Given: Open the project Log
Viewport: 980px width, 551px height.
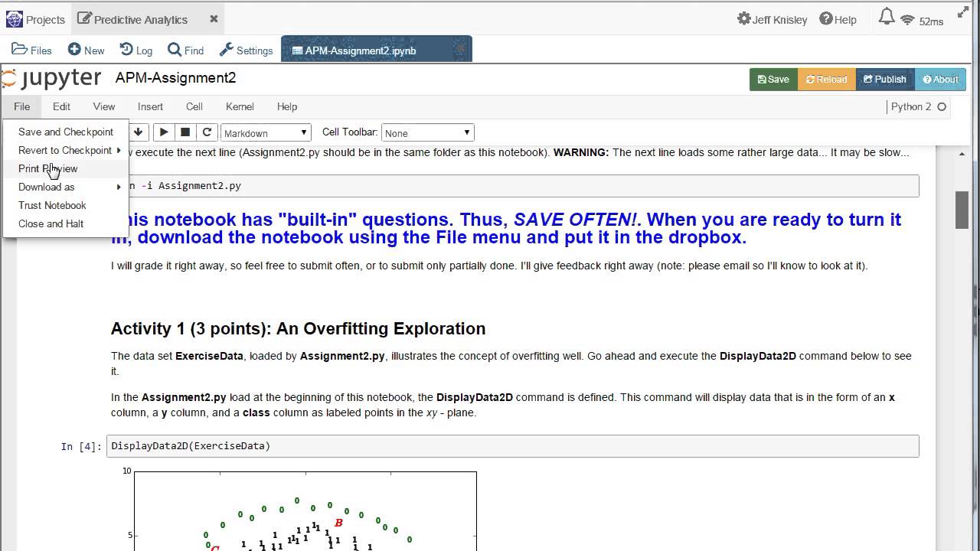Looking at the screenshot, I should (136, 50).
